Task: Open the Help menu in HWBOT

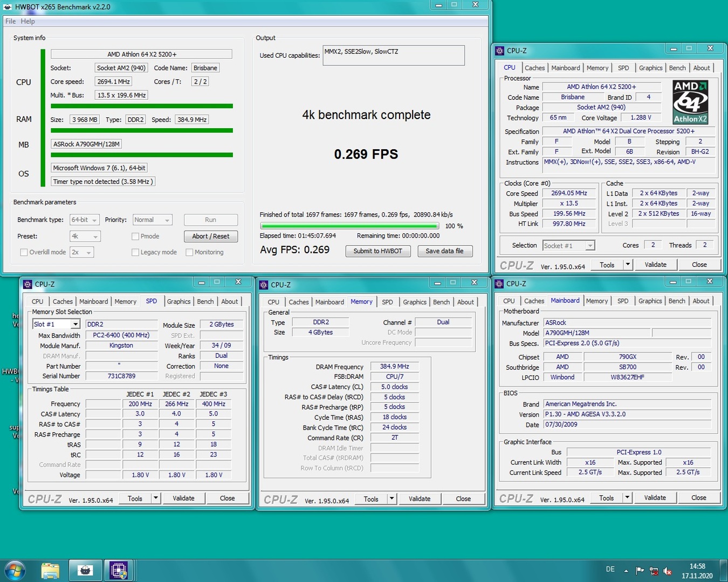Action: [28, 21]
